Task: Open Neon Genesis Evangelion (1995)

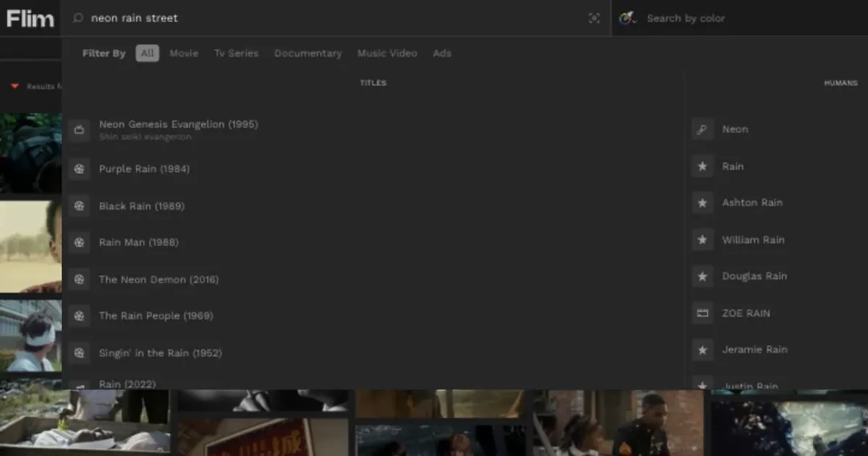Action: point(179,124)
